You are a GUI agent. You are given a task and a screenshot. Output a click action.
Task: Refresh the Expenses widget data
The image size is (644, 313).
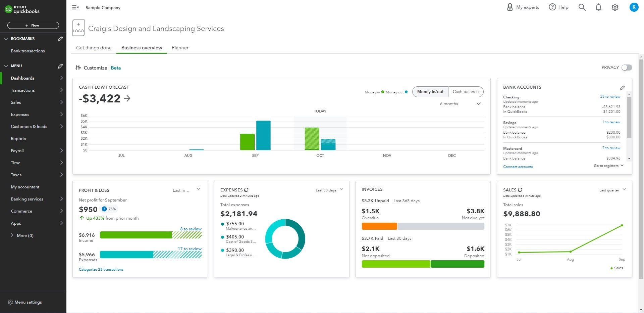click(247, 190)
